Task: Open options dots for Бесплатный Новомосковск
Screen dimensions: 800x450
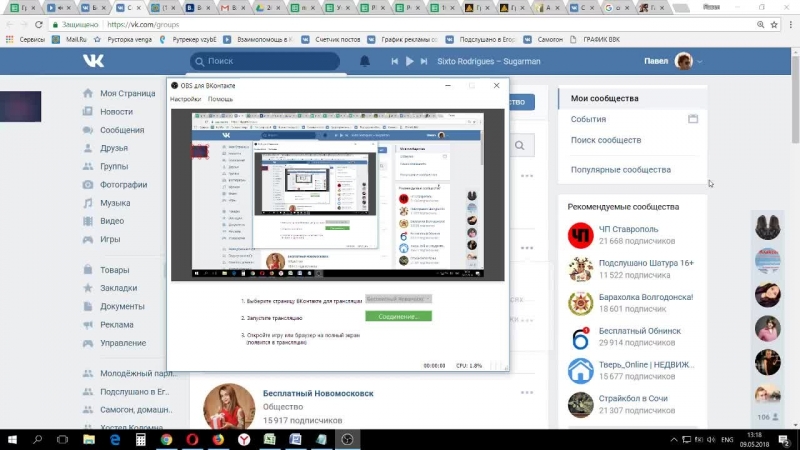Action: point(527,393)
